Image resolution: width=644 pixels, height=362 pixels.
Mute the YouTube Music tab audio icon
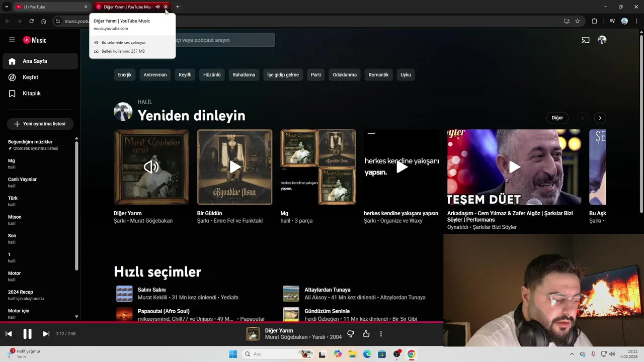(x=157, y=7)
